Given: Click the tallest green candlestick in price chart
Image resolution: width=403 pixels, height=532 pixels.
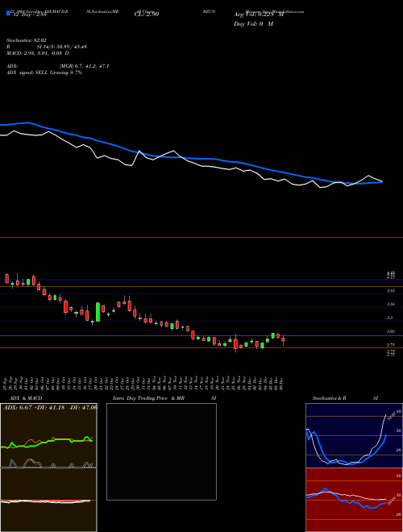Looking at the screenshot, I should click(98, 312).
